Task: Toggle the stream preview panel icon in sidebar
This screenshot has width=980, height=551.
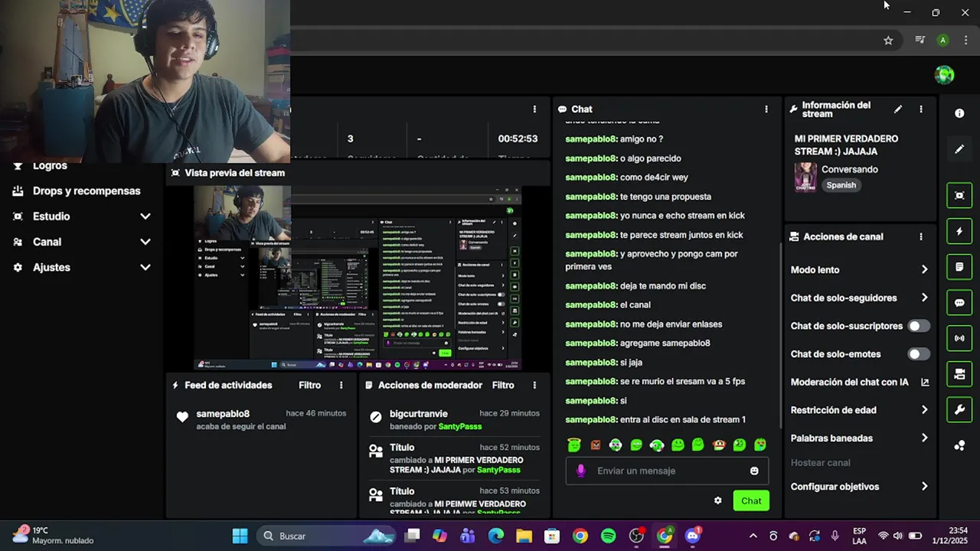Action: click(959, 195)
